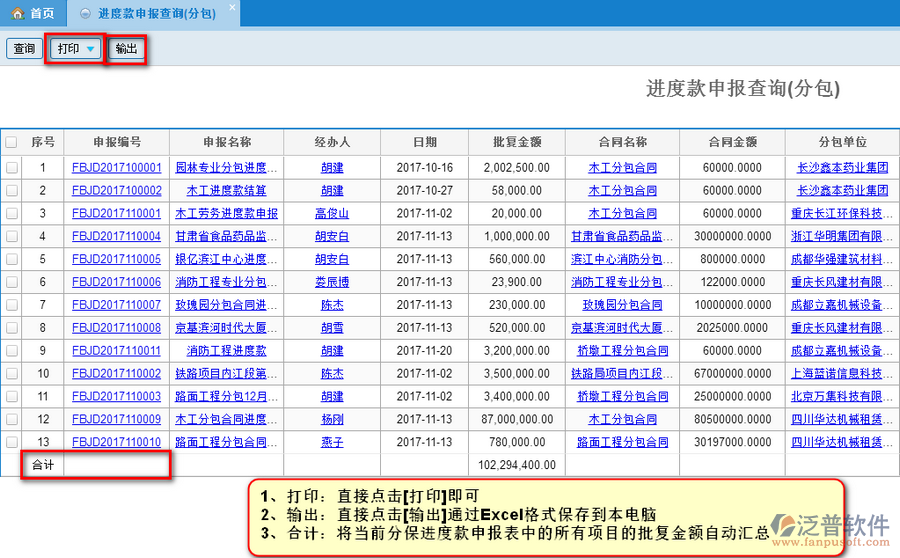The width and height of the screenshot is (900, 558).
Task: Open 长沙鑫本药业集团 subcontractor link in row 1
Action: pos(842,168)
